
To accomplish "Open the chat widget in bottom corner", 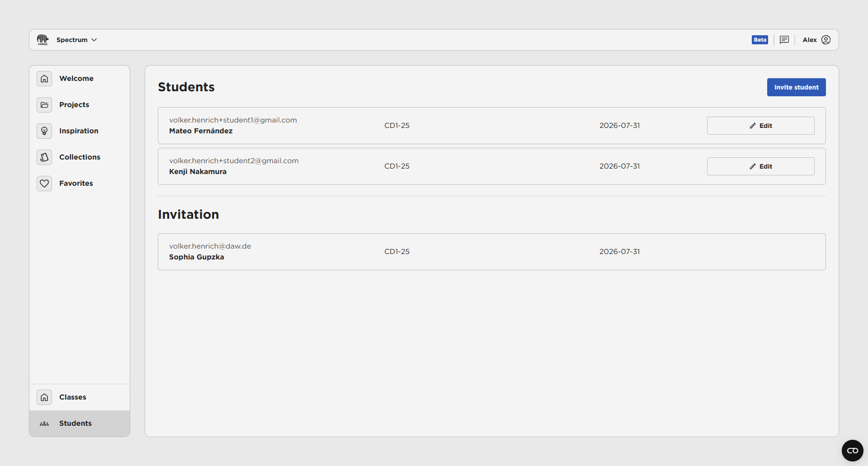I will (852, 451).
